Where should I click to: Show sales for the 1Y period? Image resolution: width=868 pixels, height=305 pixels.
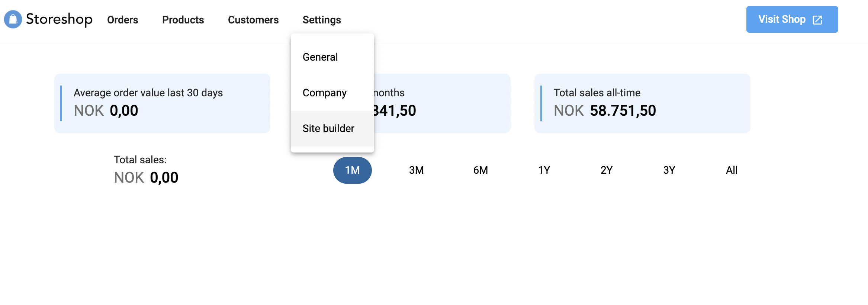544,170
